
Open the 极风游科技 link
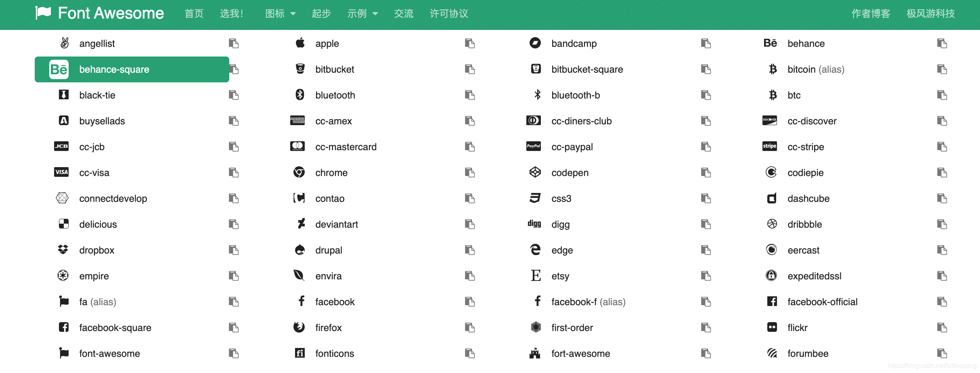pyautogui.click(x=930, y=13)
